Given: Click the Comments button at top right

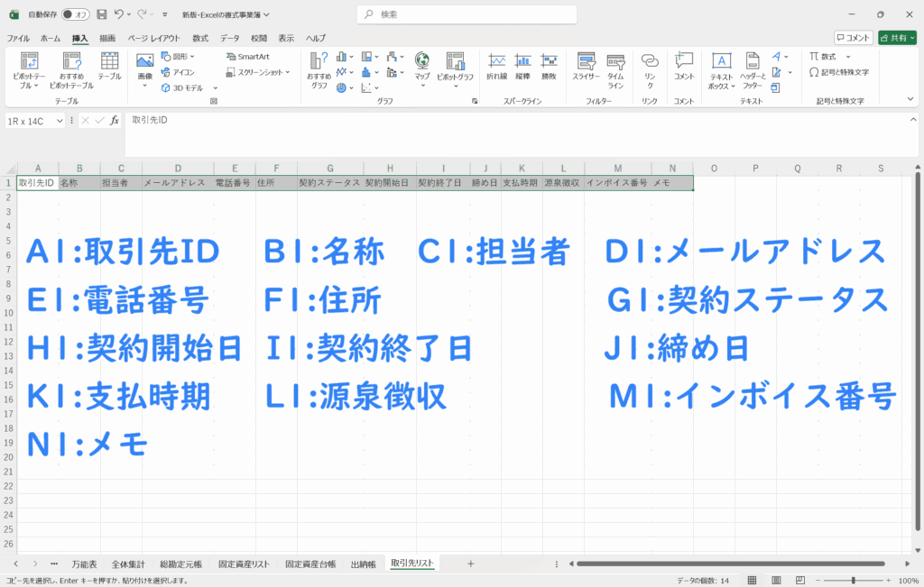Looking at the screenshot, I should 853,38.
